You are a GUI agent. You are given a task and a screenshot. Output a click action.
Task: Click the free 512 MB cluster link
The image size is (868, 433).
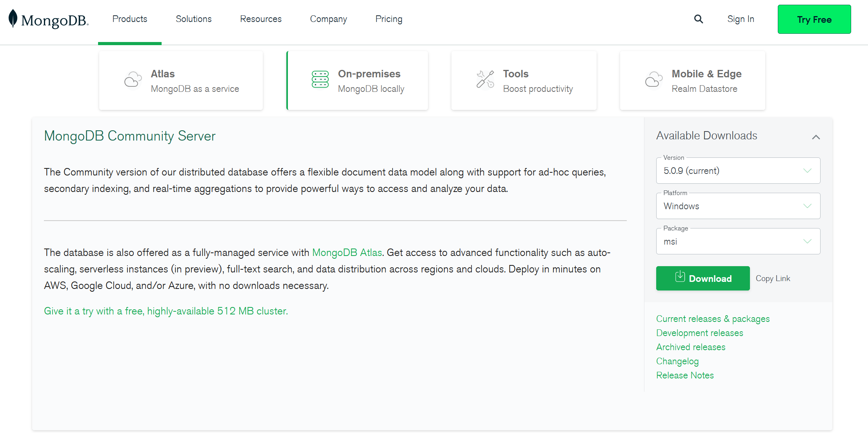point(166,311)
